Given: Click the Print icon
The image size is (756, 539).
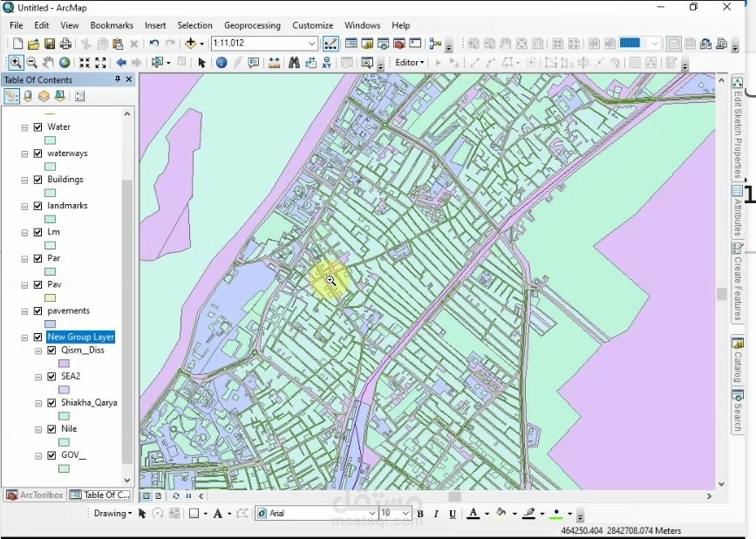Looking at the screenshot, I should (x=65, y=44).
